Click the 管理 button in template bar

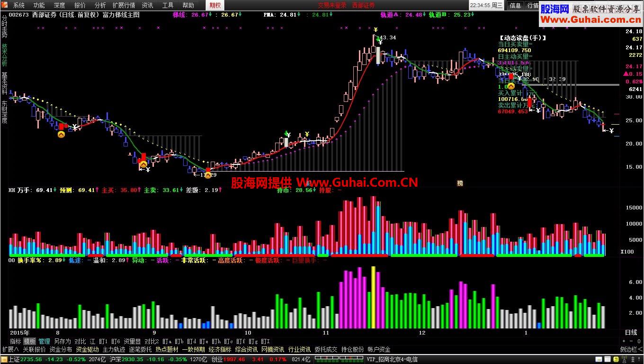click(45, 341)
